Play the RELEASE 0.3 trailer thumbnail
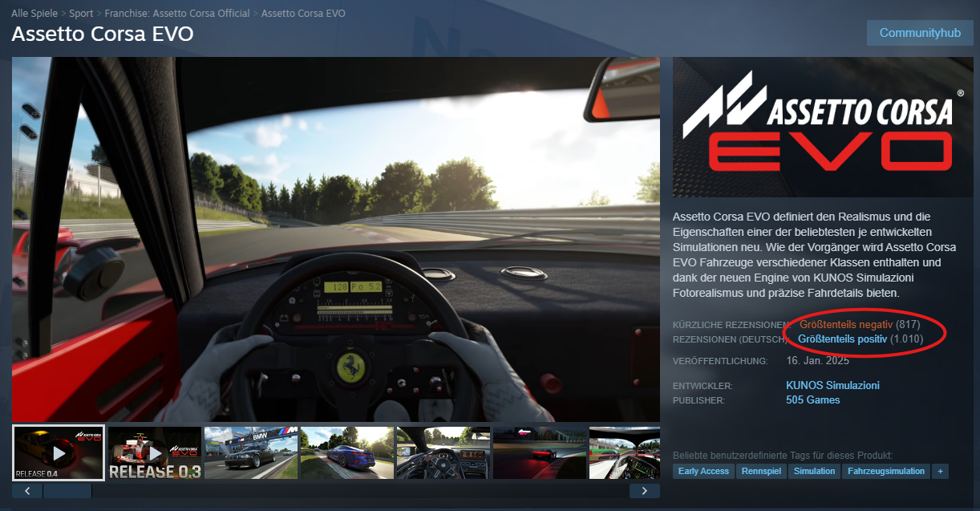Image resolution: width=980 pixels, height=511 pixels. click(155, 453)
